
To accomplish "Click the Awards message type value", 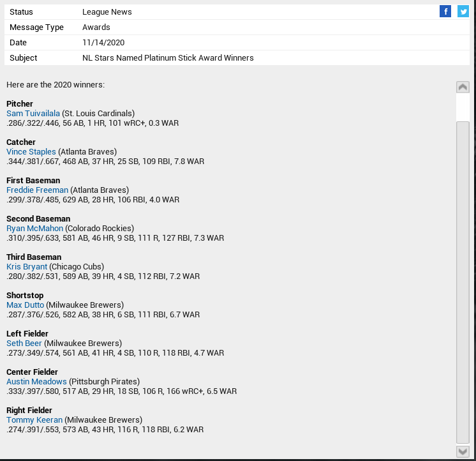I will 96,27.
